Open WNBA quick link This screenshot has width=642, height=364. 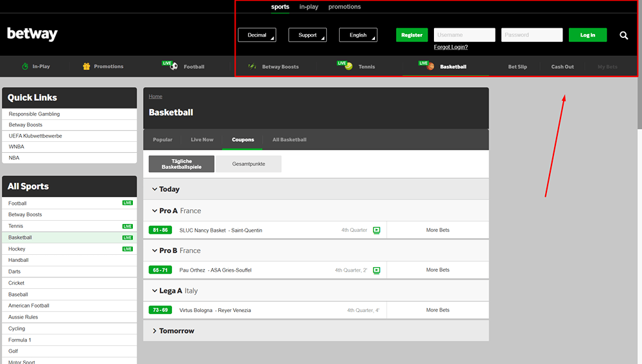pyautogui.click(x=69, y=146)
